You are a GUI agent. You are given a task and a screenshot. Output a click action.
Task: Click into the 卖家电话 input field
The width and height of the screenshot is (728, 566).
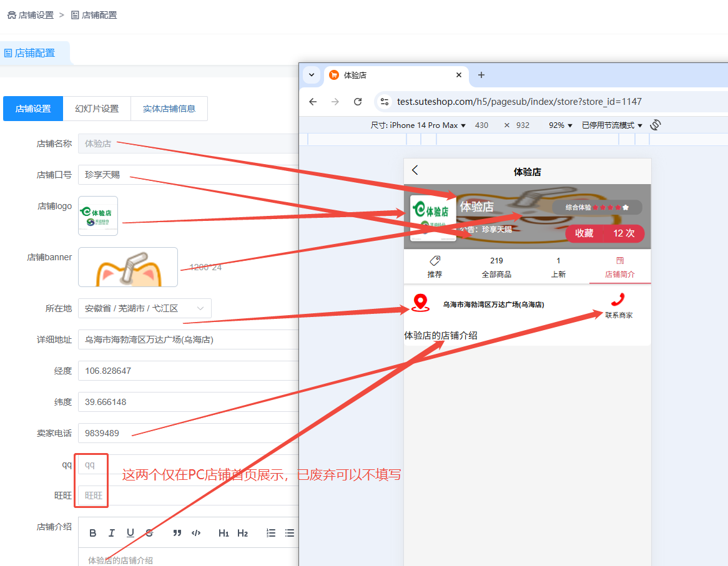point(187,433)
